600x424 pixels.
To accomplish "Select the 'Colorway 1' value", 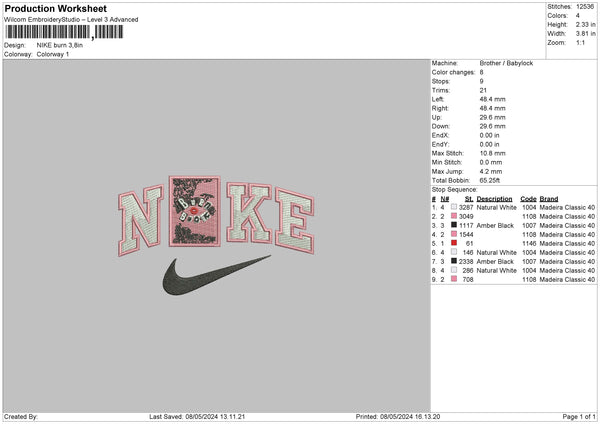I will click(x=53, y=54).
